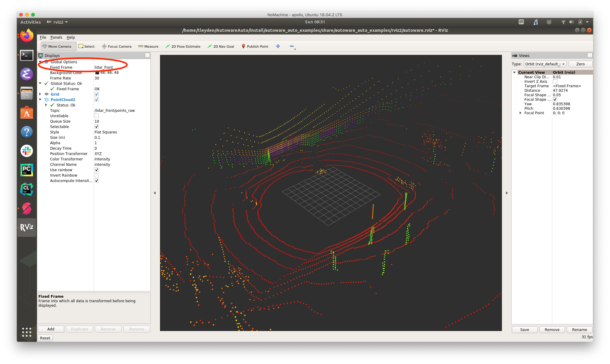Activate the Select tool
Screen dimensions: 610x364
click(86, 46)
